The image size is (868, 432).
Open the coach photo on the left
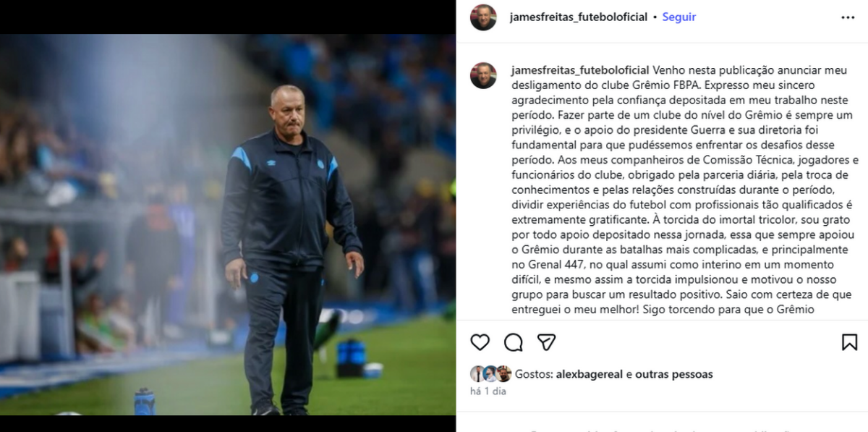coord(228,224)
